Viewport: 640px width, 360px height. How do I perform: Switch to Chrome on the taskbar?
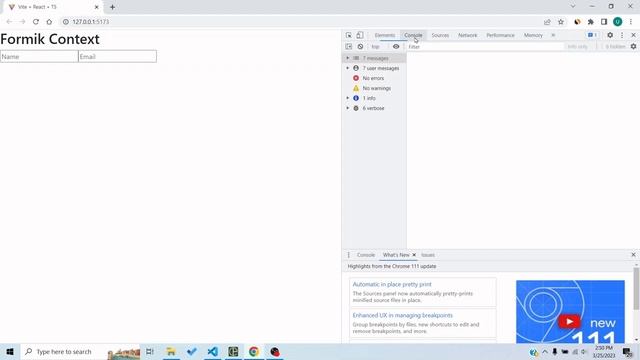pyautogui.click(x=254, y=351)
